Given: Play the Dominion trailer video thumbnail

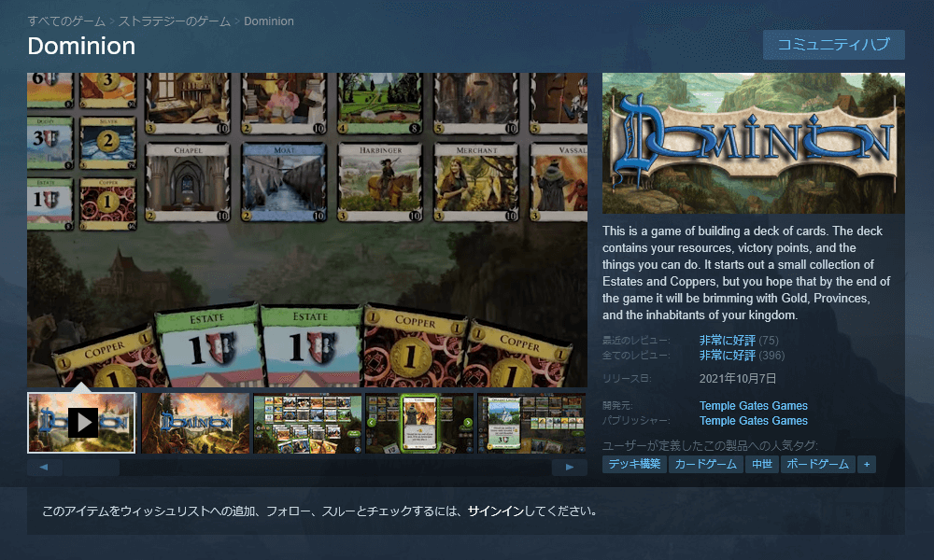Looking at the screenshot, I should pos(82,423).
